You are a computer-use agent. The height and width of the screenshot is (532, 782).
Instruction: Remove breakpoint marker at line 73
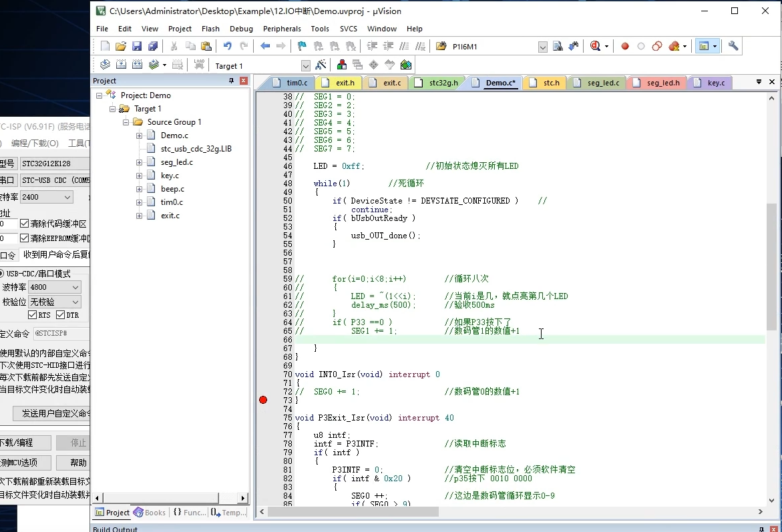point(263,400)
